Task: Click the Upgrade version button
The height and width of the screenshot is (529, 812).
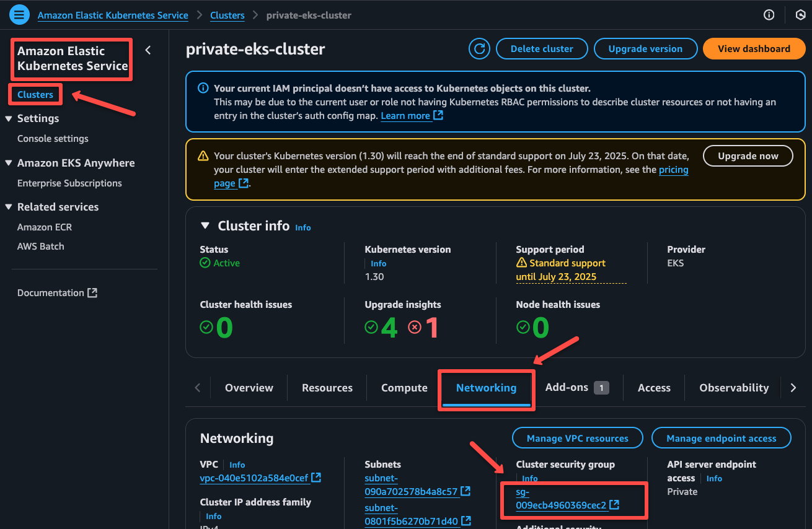Action: 645,49
